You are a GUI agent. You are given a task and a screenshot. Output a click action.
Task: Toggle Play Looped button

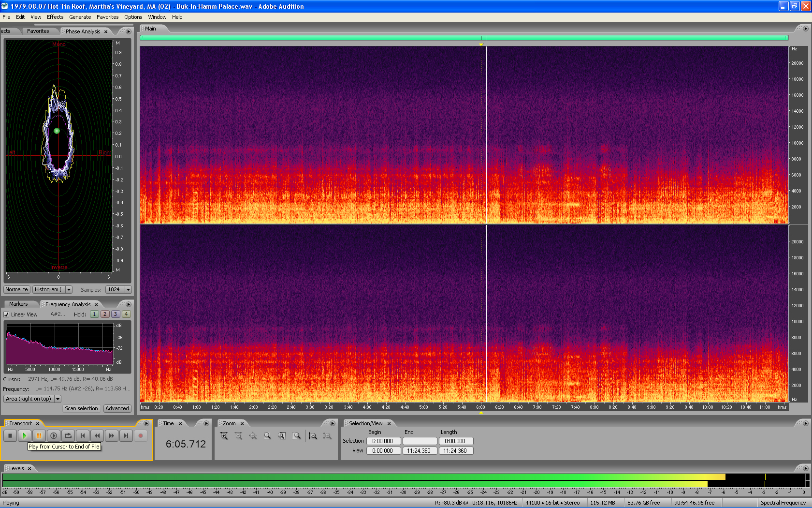tap(68, 435)
